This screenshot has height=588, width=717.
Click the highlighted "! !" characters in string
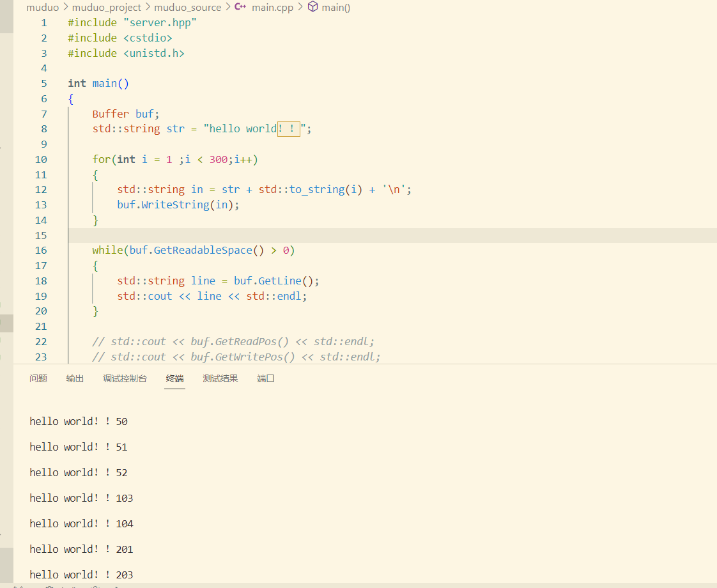pos(289,129)
